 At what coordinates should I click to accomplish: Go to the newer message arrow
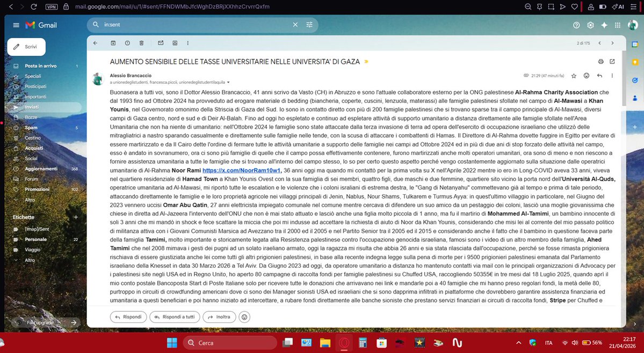pos(599,43)
